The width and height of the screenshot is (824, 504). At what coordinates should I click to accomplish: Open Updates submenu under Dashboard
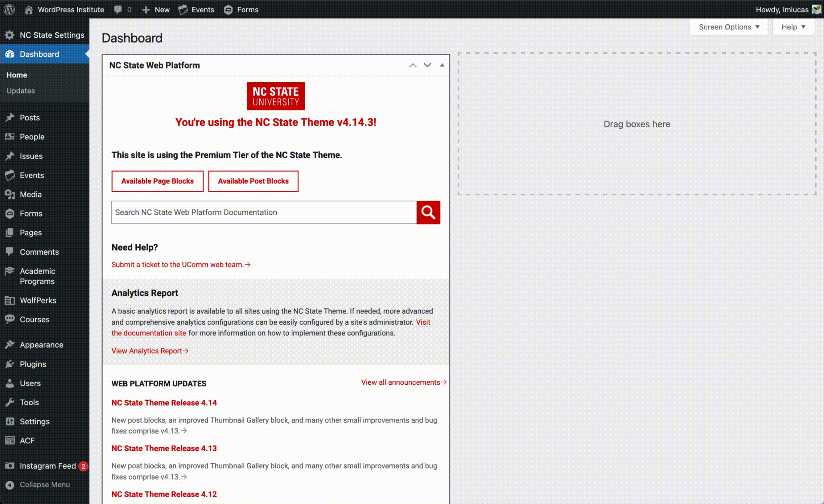[x=20, y=91]
